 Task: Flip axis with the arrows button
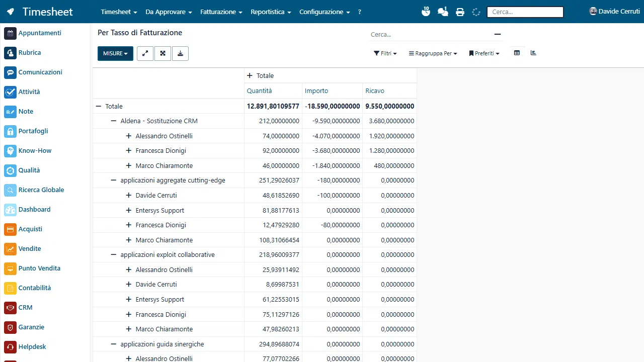(x=145, y=53)
